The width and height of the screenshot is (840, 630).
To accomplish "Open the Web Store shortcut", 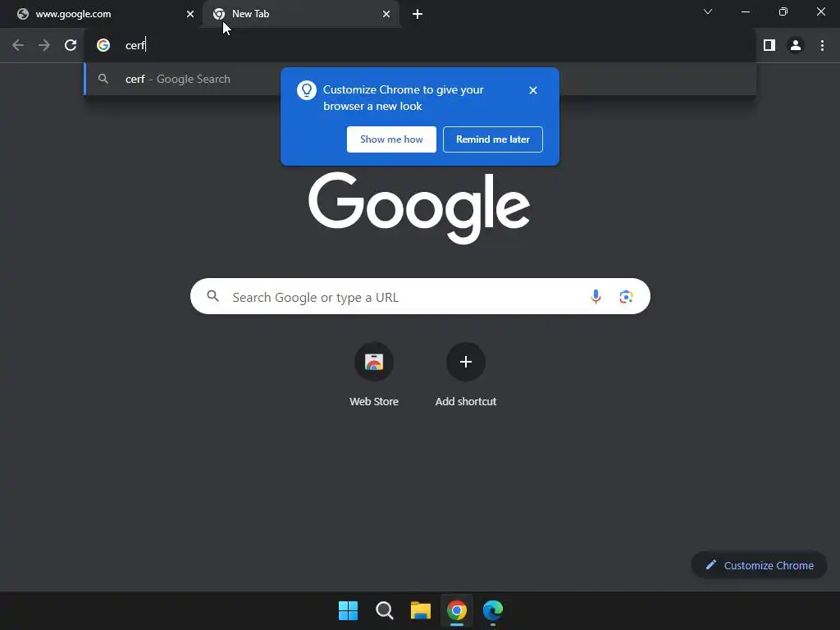I will pos(374,362).
